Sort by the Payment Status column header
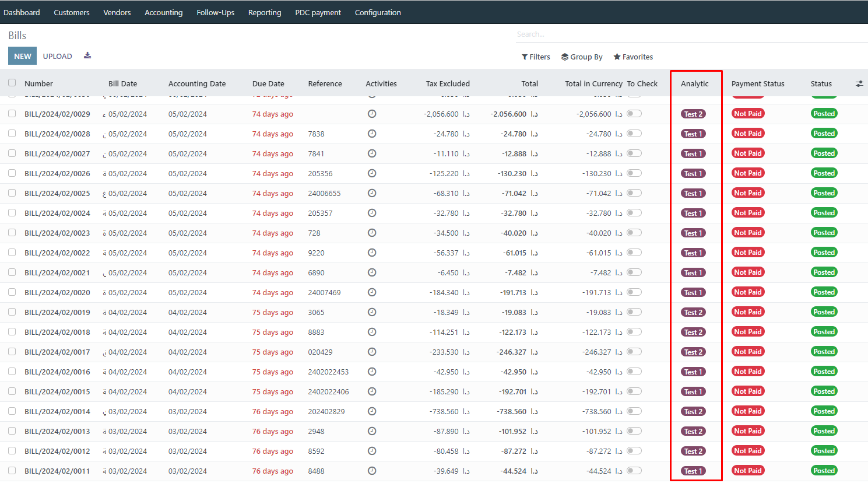Screen dimensions: 868x483 [x=758, y=84]
